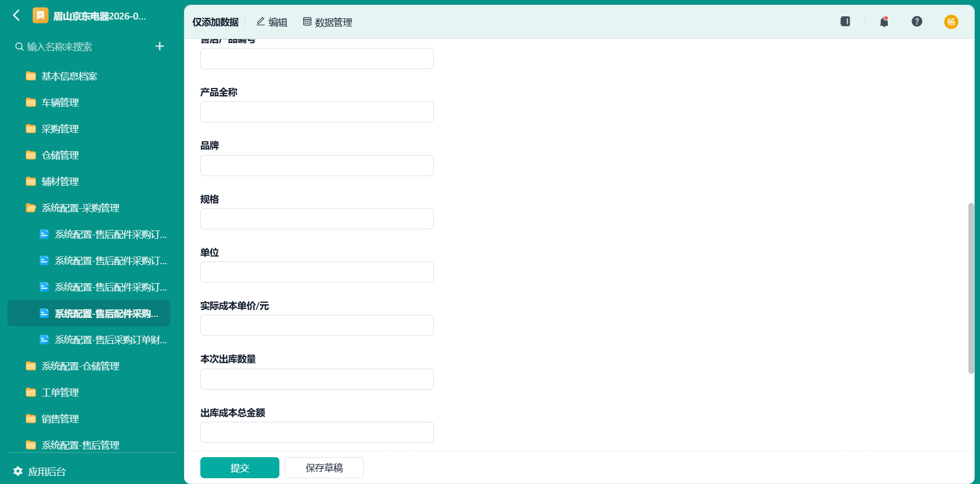Focus sidebar search box 输入名称来搜索
Viewport: 980px width, 484px height.
(60, 46)
